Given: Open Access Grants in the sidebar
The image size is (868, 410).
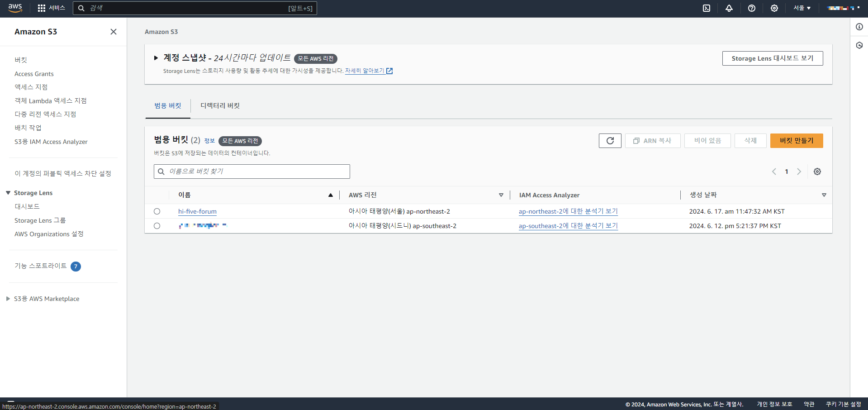Looking at the screenshot, I should coord(34,74).
